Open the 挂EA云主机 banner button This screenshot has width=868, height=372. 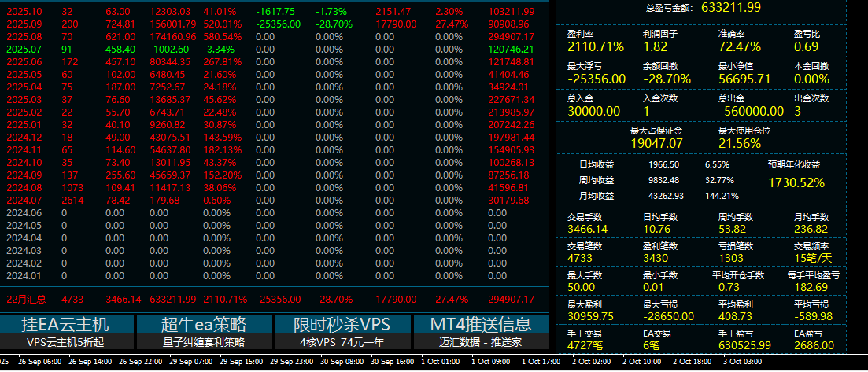coord(65,324)
